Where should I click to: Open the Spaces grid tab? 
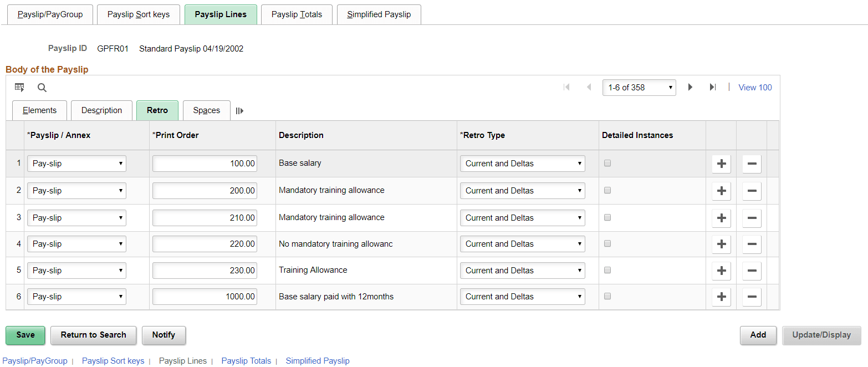(206, 111)
